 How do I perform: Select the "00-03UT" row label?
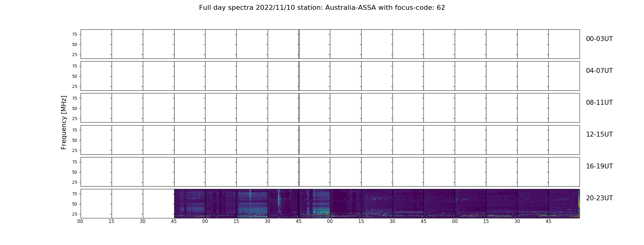click(x=599, y=39)
